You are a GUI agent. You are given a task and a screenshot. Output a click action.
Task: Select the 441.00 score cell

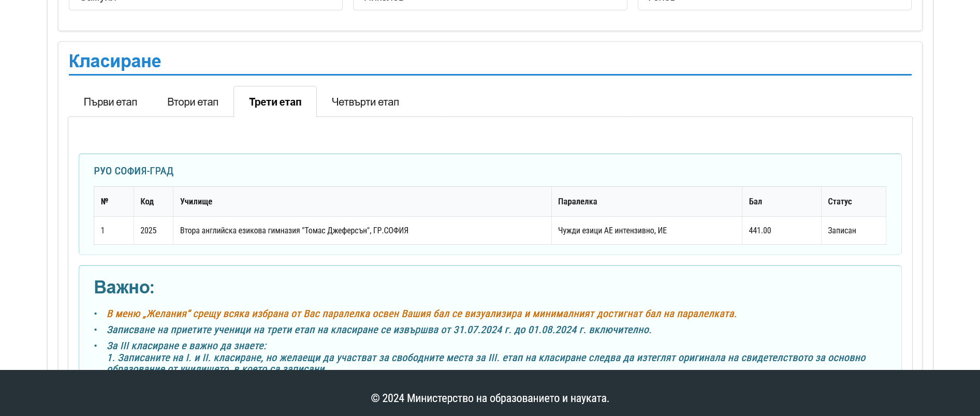(x=760, y=231)
